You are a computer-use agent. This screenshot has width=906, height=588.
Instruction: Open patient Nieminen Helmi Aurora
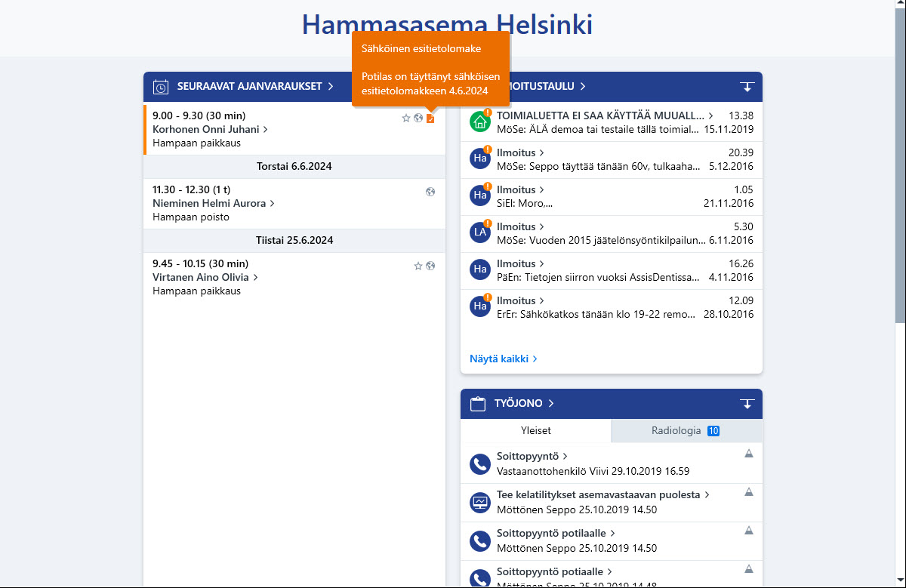click(x=214, y=203)
